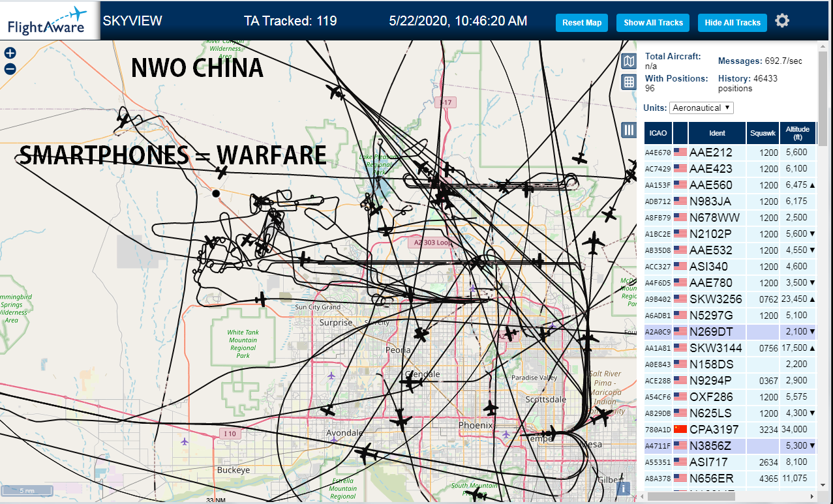Click the SKYVIEW title

pos(132,21)
